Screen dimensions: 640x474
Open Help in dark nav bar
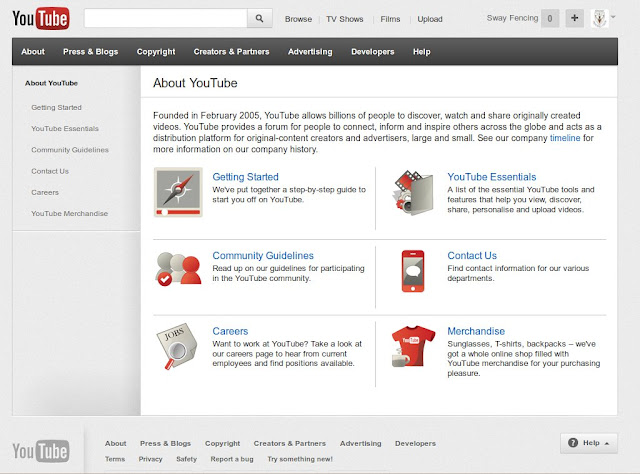[x=422, y=52]
